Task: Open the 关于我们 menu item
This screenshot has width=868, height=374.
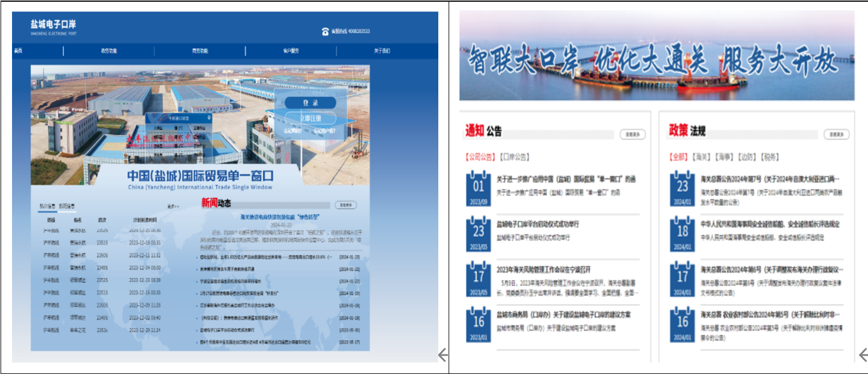Action: [382, 51]
